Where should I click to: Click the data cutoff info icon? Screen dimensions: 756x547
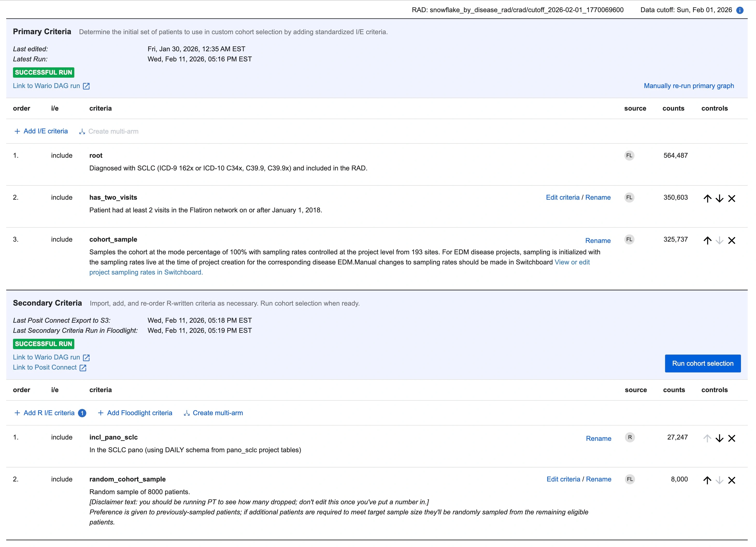[740, 10]
